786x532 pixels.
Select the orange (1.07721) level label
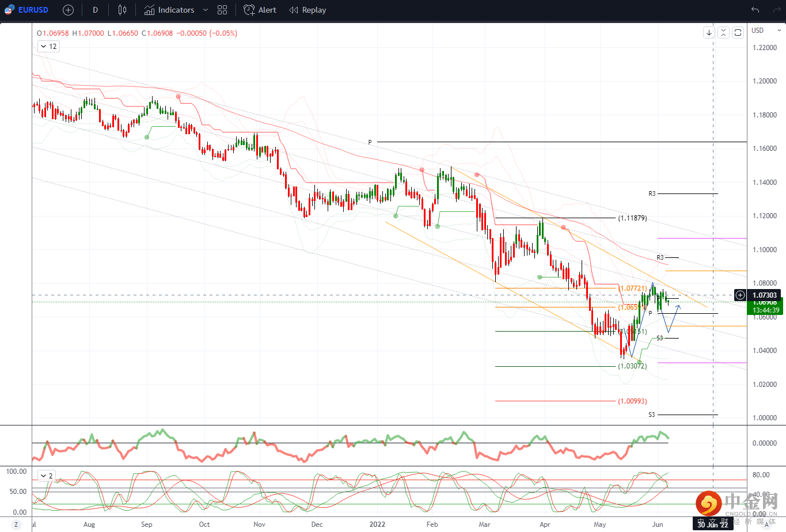(632, 288)
